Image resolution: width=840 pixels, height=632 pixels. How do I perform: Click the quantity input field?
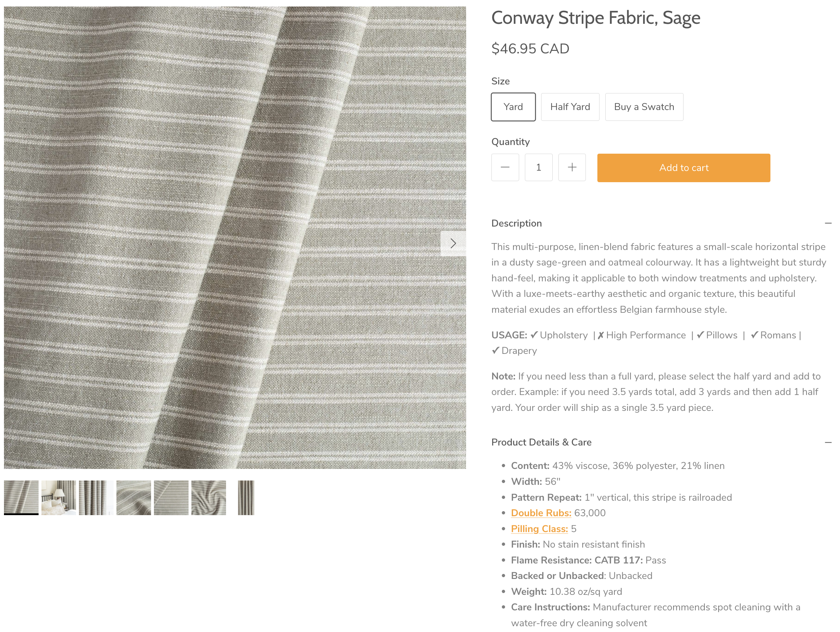click(x=539, y=167)
